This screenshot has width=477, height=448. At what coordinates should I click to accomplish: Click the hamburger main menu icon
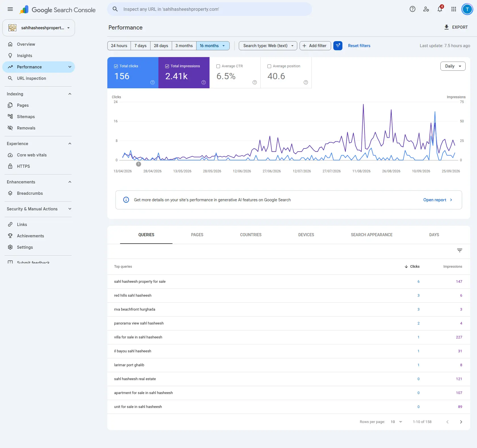point(10,9)
